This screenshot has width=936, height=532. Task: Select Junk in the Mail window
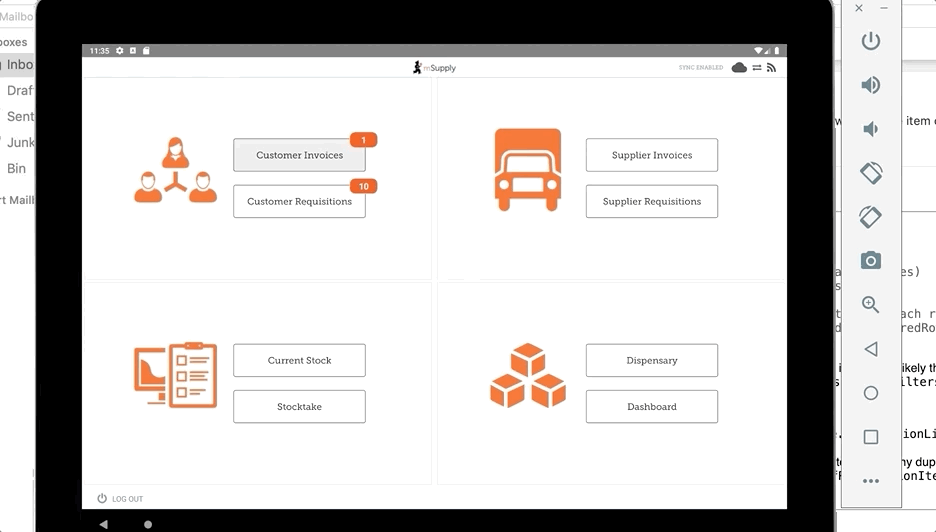19,142
